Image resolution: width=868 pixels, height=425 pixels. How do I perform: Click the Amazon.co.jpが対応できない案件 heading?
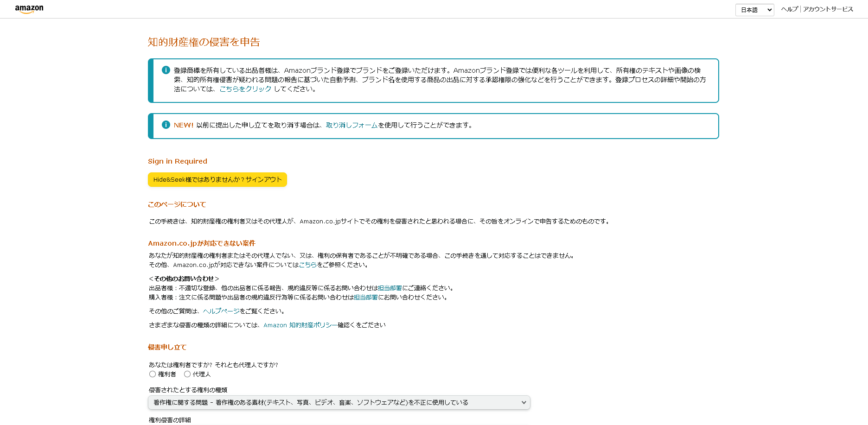(x=202, y=243)
